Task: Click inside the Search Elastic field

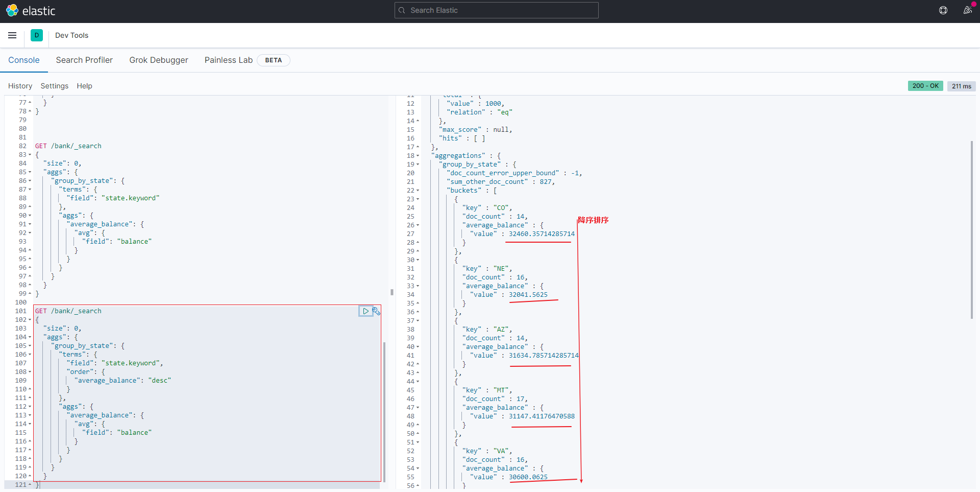Action: coord(496,10)
